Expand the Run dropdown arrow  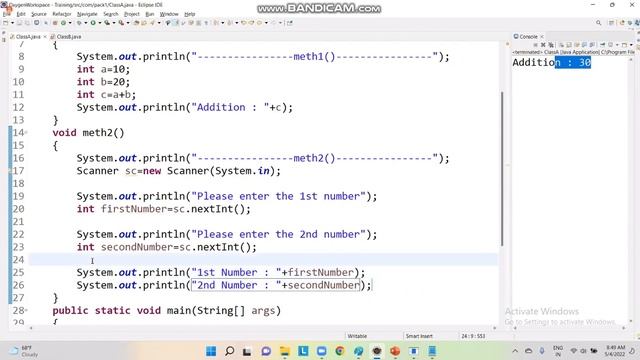pos(100,23)
